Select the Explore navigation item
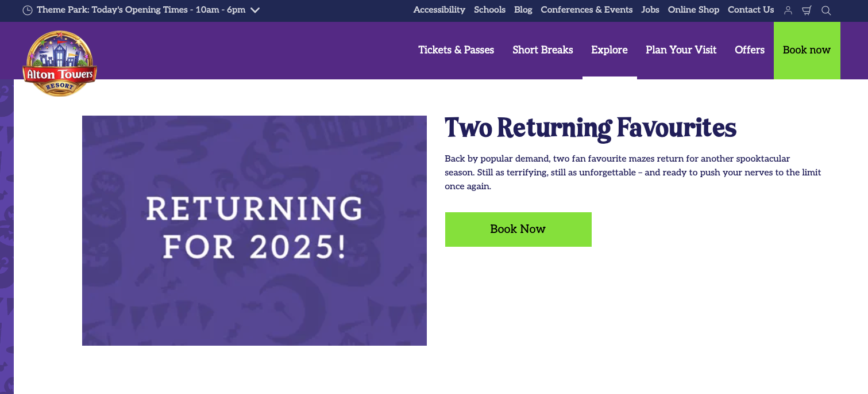The image size is (868, 394). pos(609,50)
